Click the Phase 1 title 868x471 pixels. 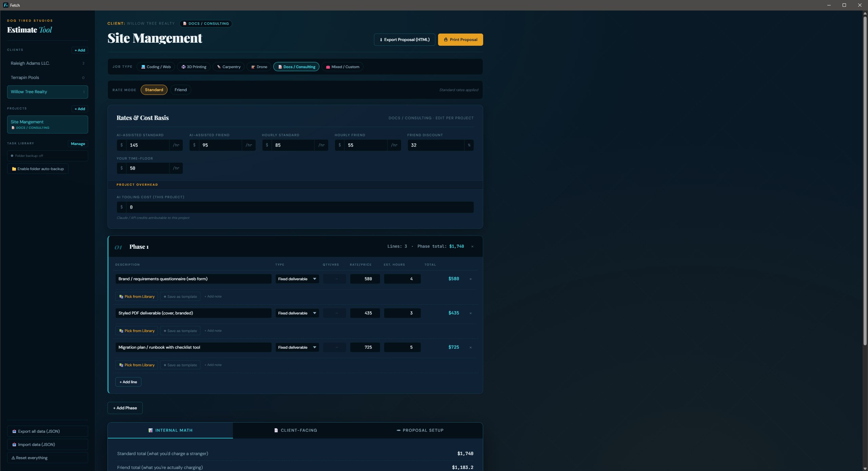tap(139, 247)
